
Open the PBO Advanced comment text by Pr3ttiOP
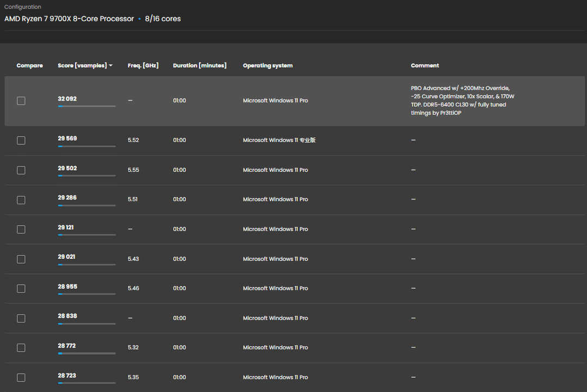coord(462,101)
